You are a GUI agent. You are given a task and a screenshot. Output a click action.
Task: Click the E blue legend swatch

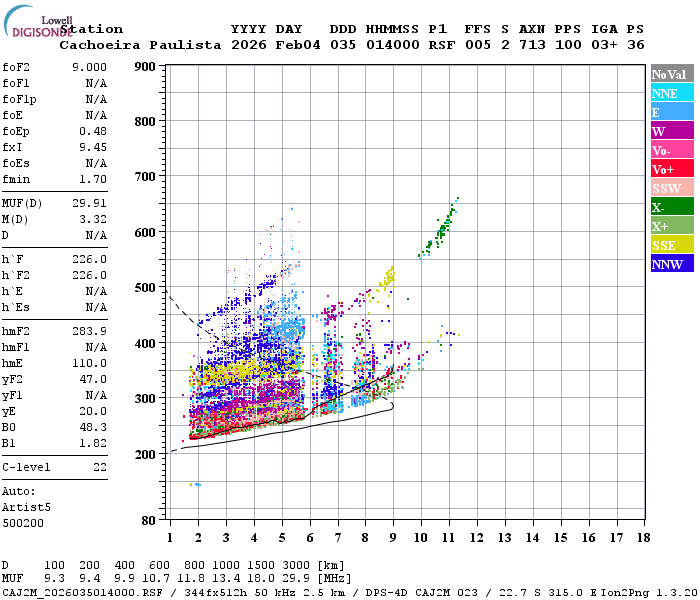(672, 112)
